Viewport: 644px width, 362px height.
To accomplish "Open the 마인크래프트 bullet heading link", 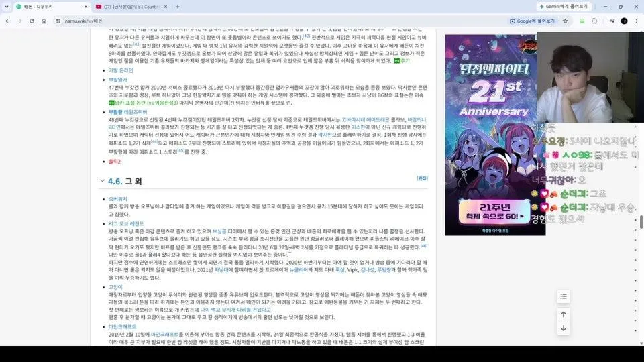I will tap(122, 327).
